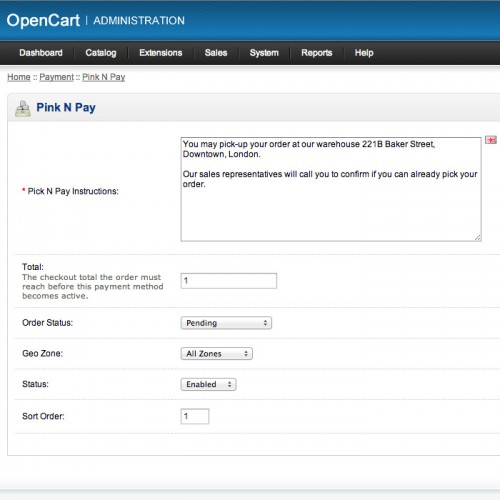500x500 pixels.
Task: Expand the Geo Zone All Zones dropdown
Action: click(x=217, y=353)
